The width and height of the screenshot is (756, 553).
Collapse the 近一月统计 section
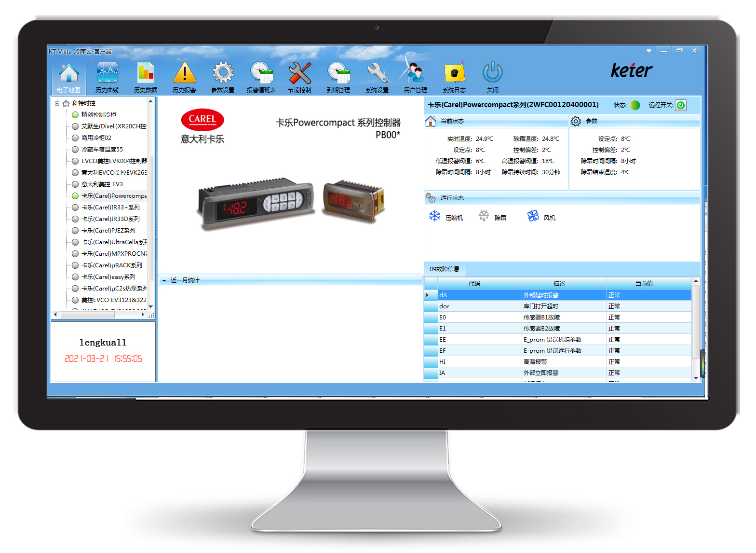(x=164, y=280)
